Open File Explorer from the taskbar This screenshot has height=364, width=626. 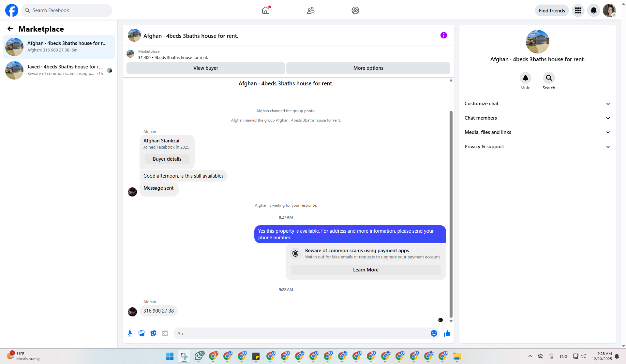457,356
